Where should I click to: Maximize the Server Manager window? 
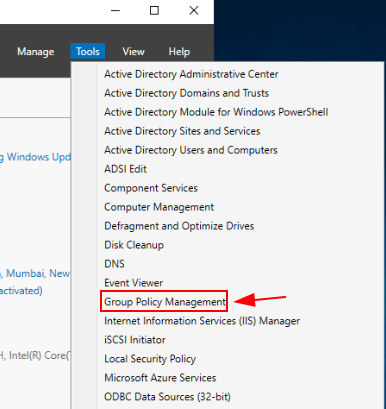(154, 11)
